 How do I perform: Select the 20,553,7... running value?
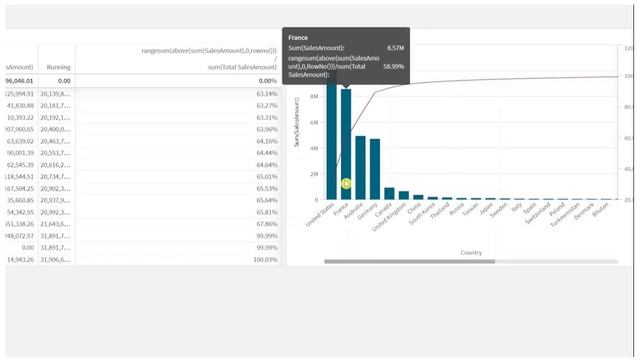56,153
